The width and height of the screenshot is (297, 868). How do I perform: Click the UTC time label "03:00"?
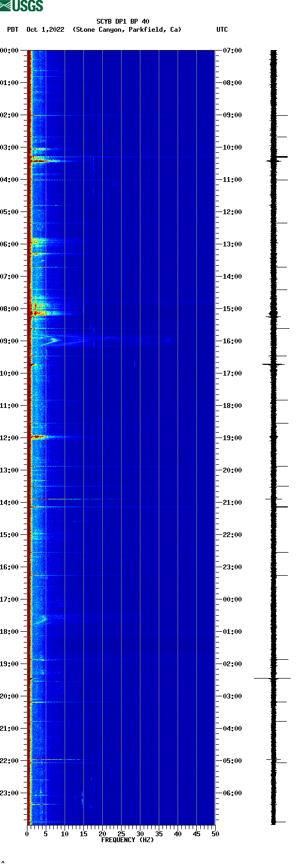[x=232, y=696]
